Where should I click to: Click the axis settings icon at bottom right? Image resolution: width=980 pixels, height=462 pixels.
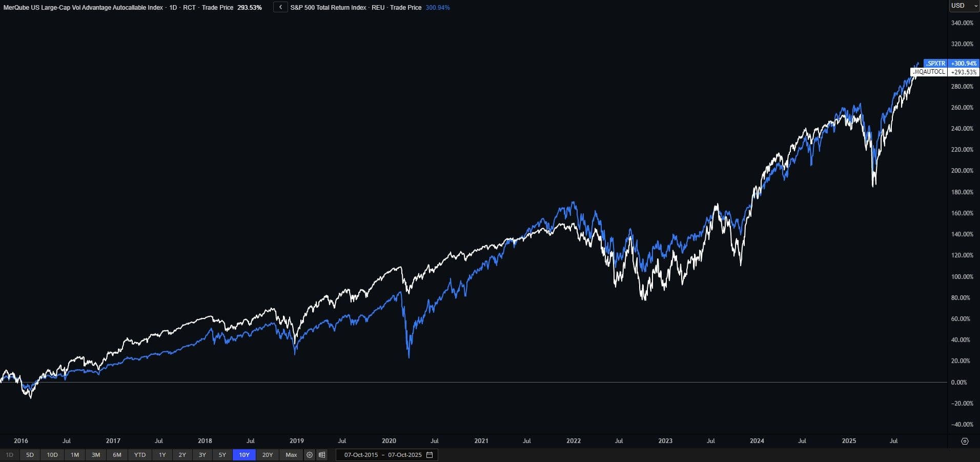965,441
